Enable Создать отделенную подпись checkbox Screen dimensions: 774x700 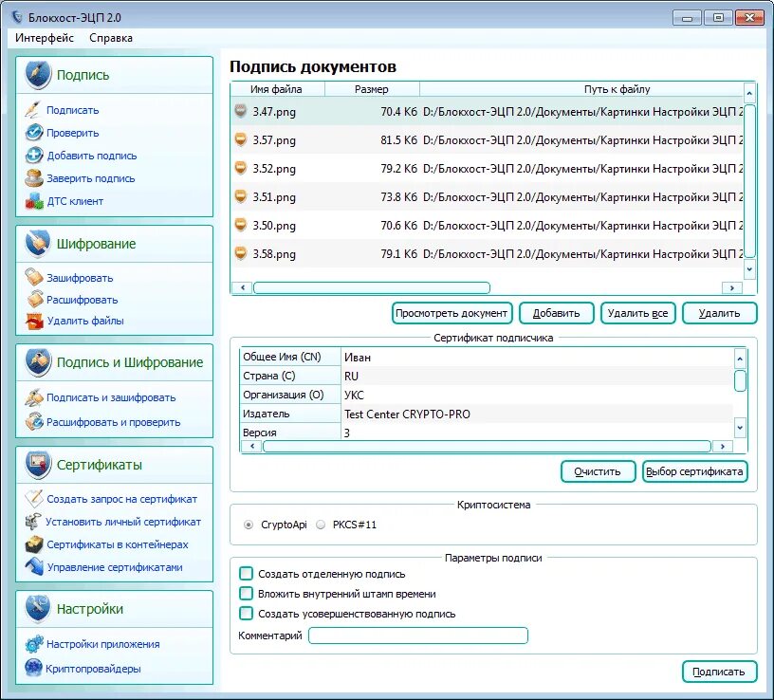(x=246, y=574)
